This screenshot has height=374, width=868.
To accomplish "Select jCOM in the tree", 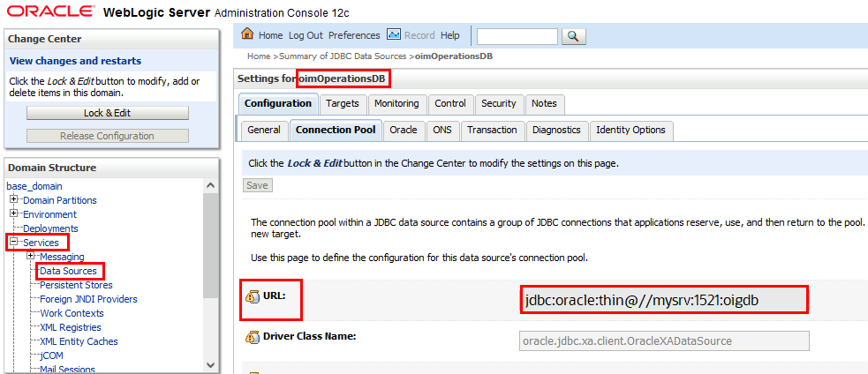I will [x=52, y=355].
